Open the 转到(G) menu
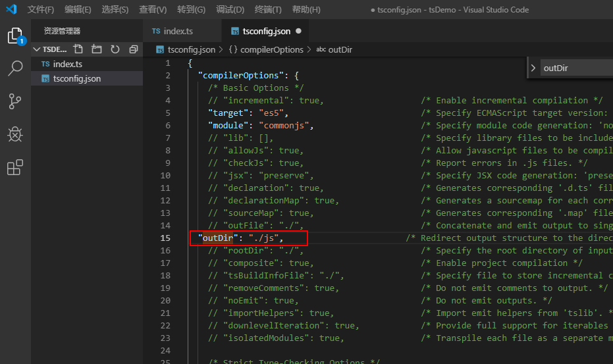 tap(191, 9)
